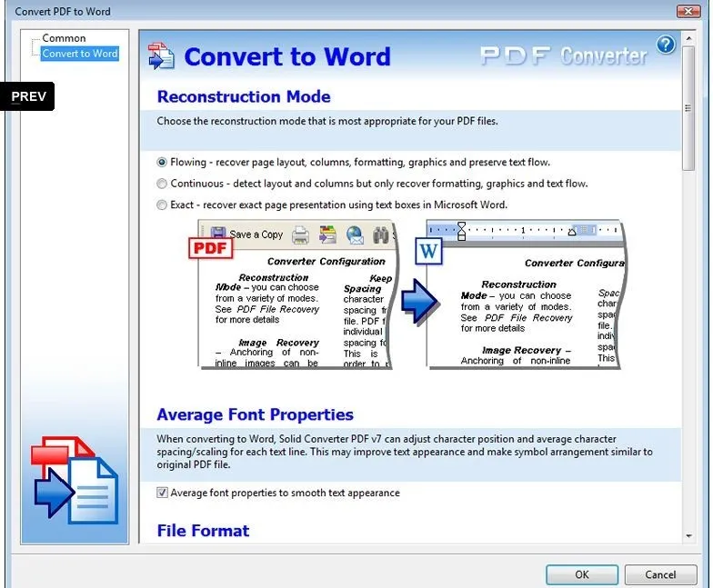
Task: Click the Word W badge on preview
Action: point(428,251)
